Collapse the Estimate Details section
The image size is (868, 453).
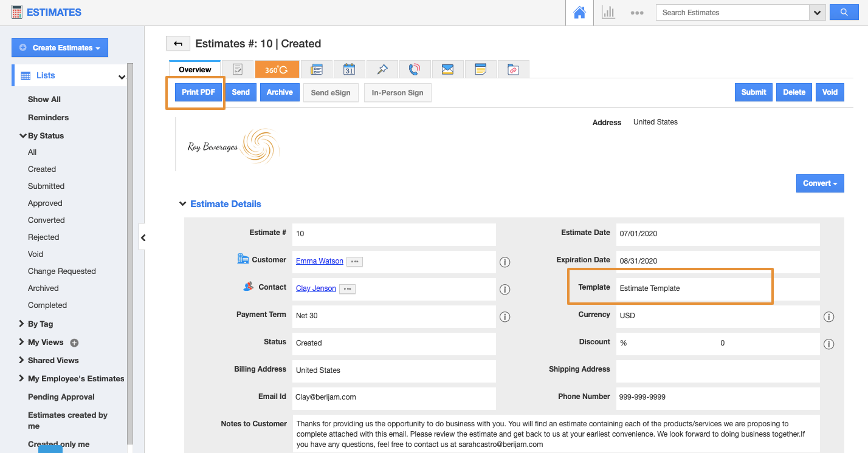click(182, 204)
